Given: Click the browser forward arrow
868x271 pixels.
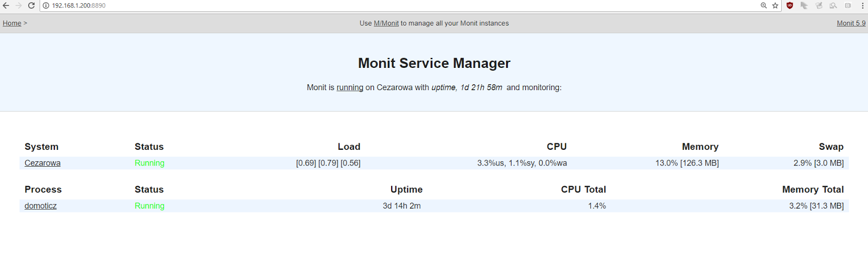Looking at the screenshot, I should point(18,5).
